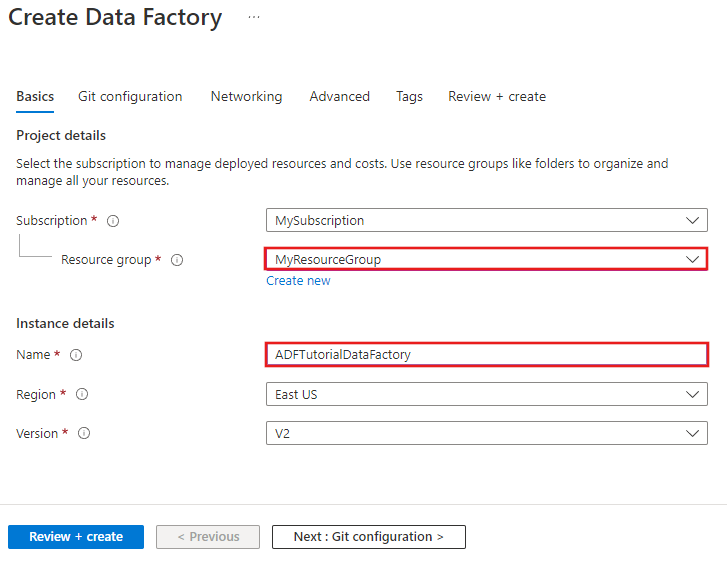The height and width of the screenshot is (561, 727).
Task: Open the Resource group dropdown
Action: pos(486,259)
